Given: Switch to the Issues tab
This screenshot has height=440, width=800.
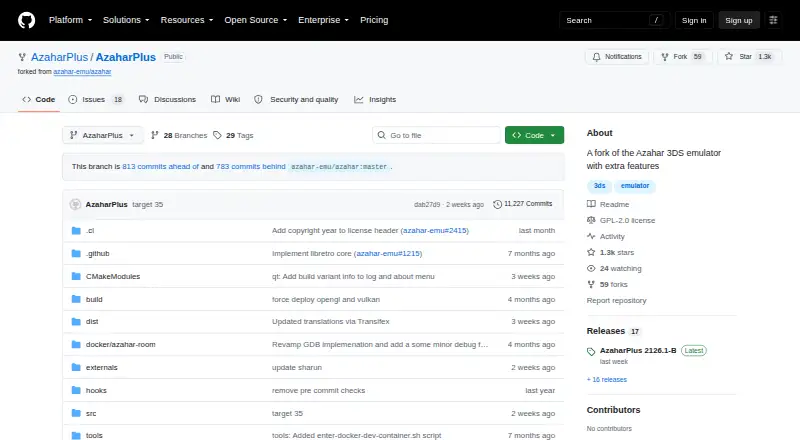Looking at the screenshot, I should pyautogui.click(x=96, y=100).
